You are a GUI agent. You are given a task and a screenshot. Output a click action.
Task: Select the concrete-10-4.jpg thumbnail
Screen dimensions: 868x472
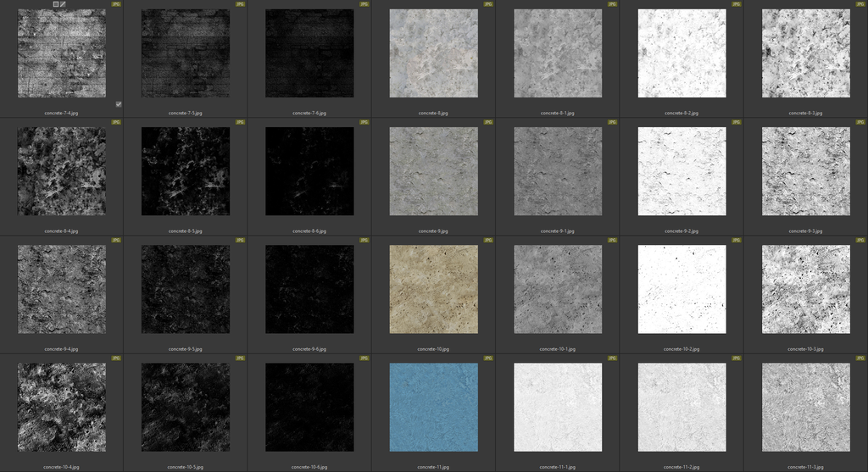[x=61, y=408]
